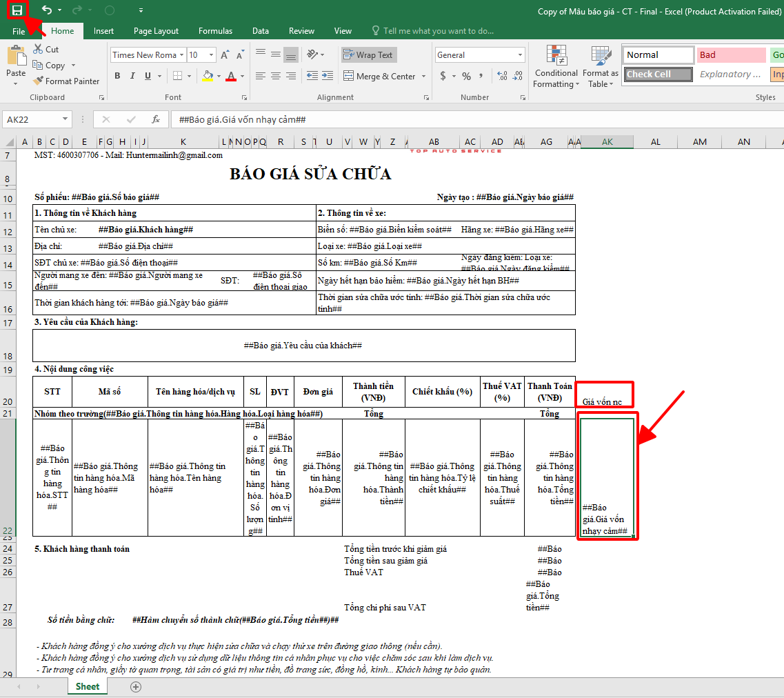Click the Undo arrow icon
Screen dimensions: 784x698
coord(46,10)
